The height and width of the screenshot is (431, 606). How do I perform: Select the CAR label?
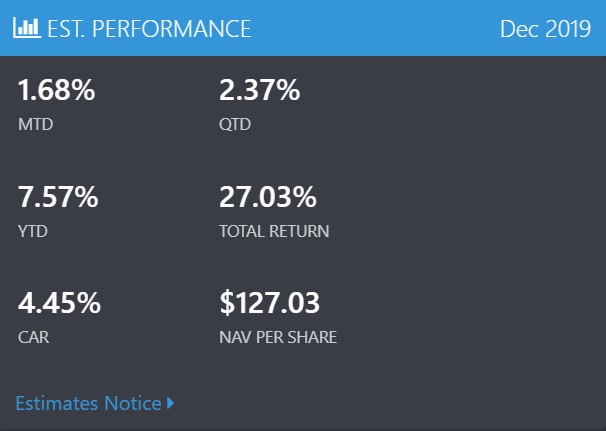click(34, 337)
